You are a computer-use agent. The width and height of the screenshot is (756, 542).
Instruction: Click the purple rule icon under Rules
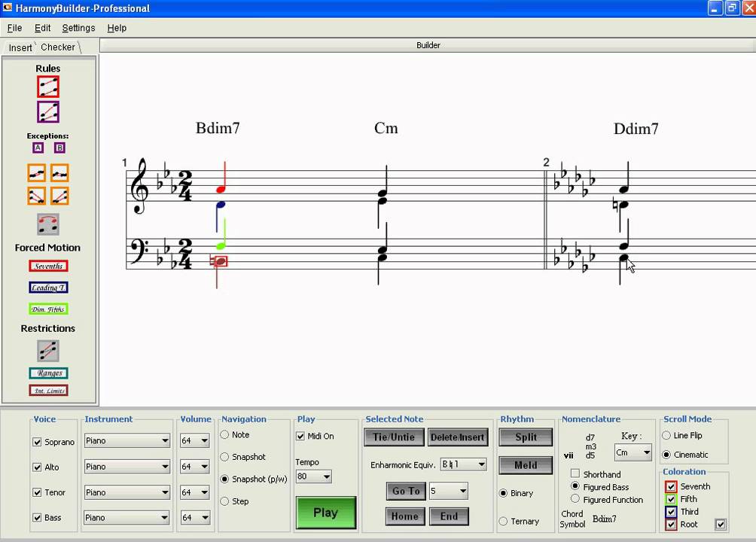(48, 112)
